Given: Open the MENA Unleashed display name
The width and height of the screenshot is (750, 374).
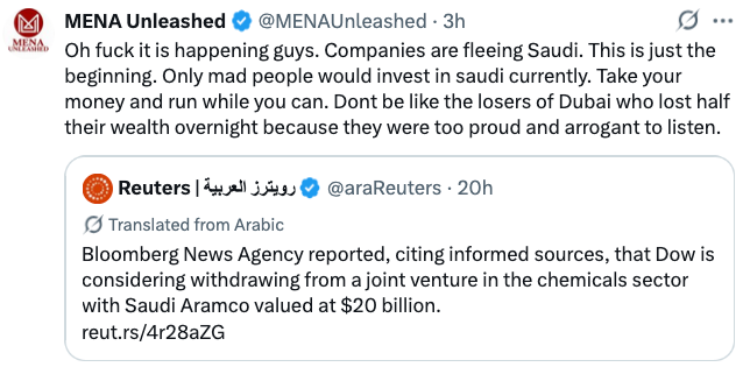Looking at the screenshot, I should coord(145,22).
